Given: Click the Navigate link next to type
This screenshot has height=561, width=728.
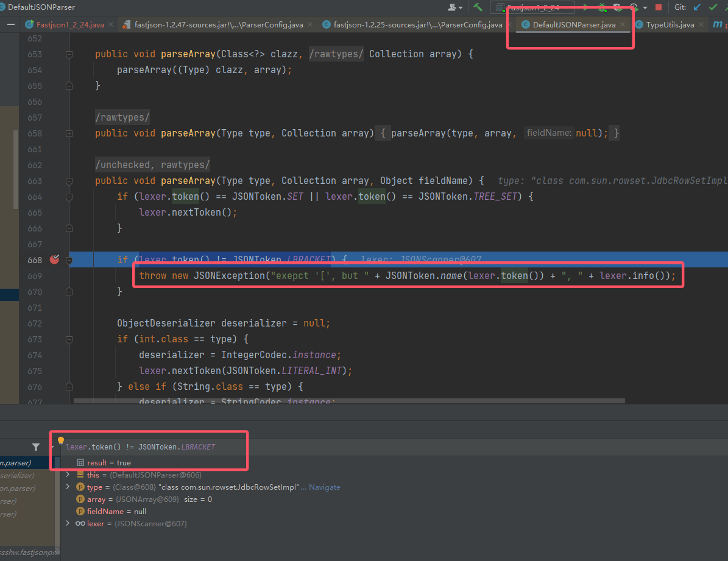Looking at the screenshot, I should pyautogui.click(x=324, y=487).
